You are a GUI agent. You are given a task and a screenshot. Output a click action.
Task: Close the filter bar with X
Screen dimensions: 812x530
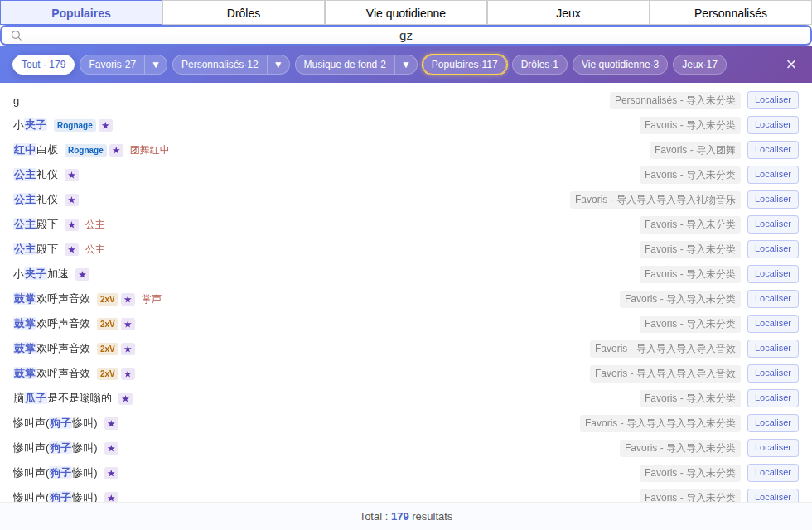click(790, 65)
